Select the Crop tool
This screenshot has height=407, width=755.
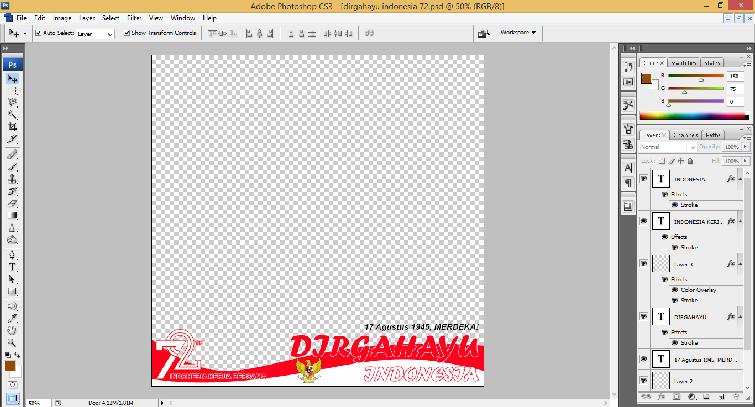click(x=13, y=127)
